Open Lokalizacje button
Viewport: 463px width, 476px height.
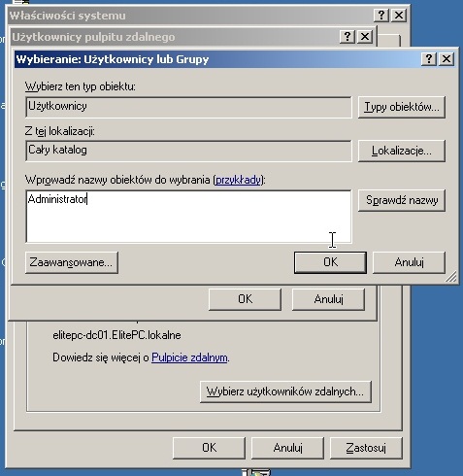coord(402,151)
